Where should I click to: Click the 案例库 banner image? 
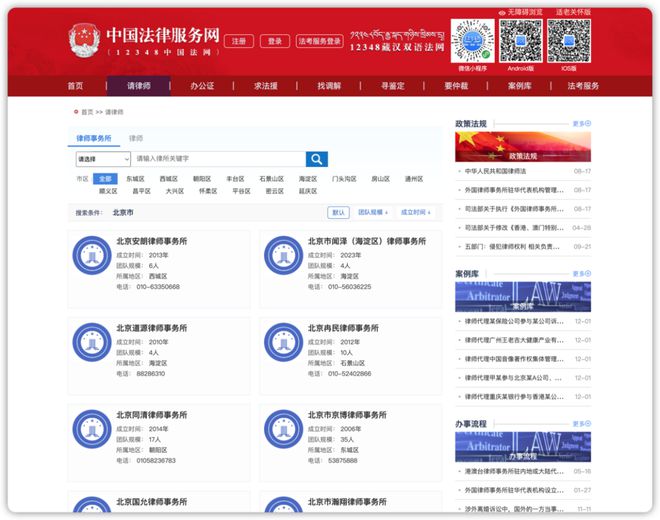[523, 297]
